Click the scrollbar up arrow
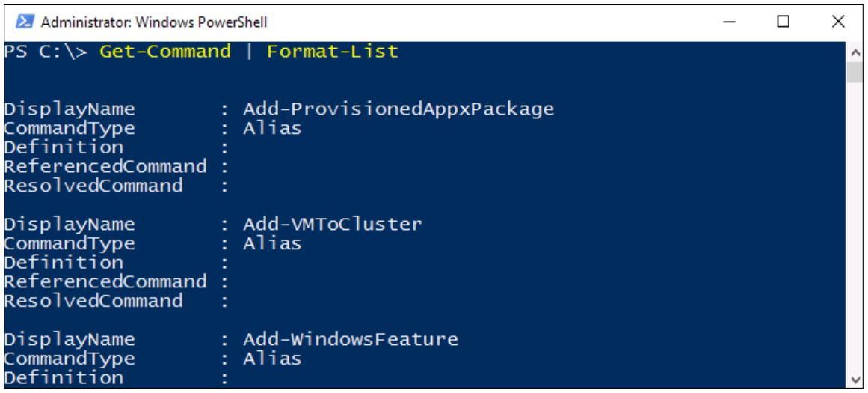This screenshot has width=868, height=393. pyautogui.click(x=854, y=53)
